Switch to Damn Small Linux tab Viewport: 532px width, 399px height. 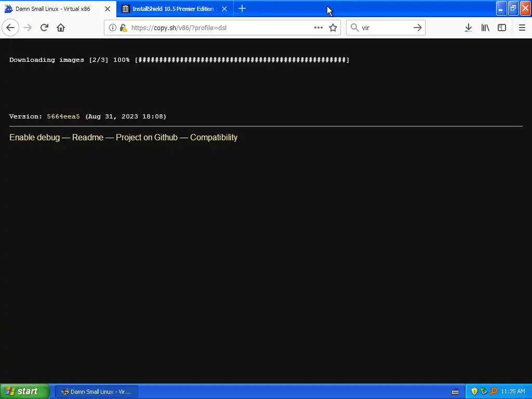tap(58, 9)
